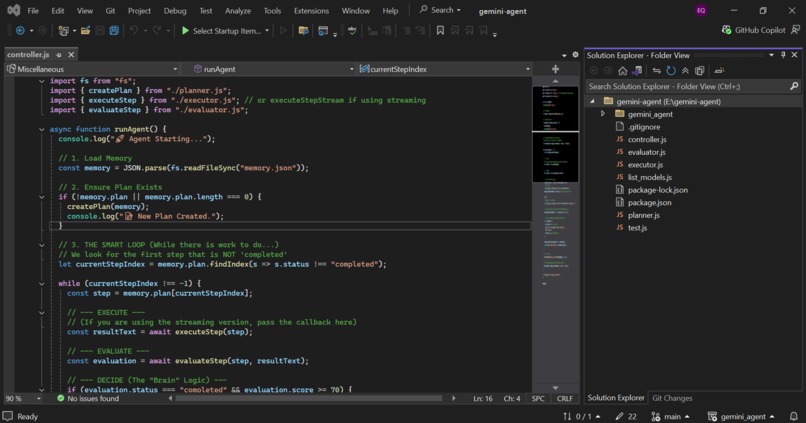
Task: Click the scroll-down arrow of the editor scrollbar
Action: tap(555, 388)
